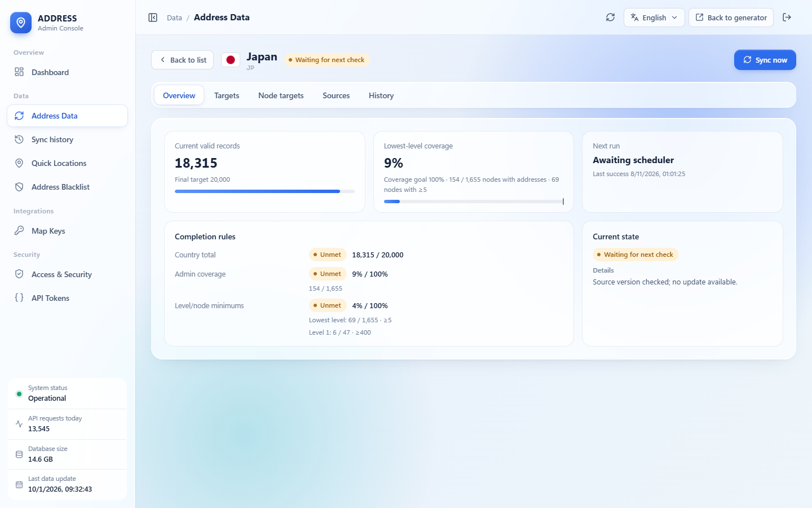
Task: Open the Sources tab
Action: click(336, 95)
